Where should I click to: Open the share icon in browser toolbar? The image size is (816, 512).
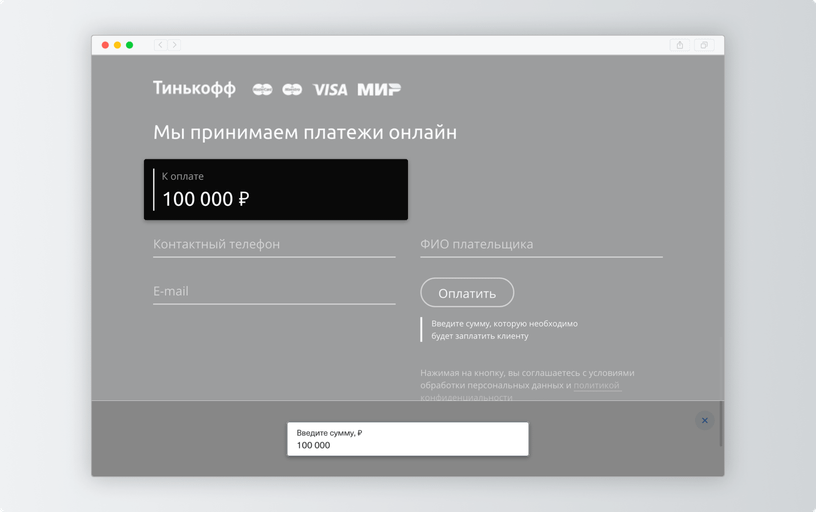point(680,45)
